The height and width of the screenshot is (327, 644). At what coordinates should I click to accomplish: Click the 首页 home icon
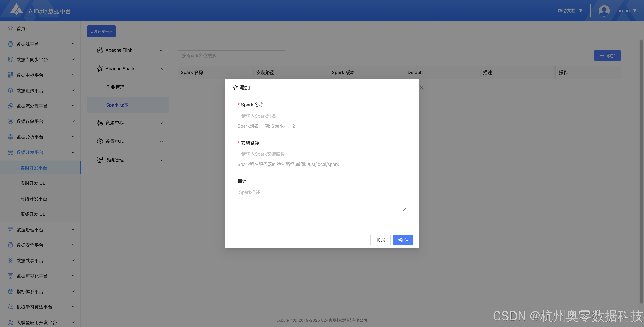click(x=10, y=29)
